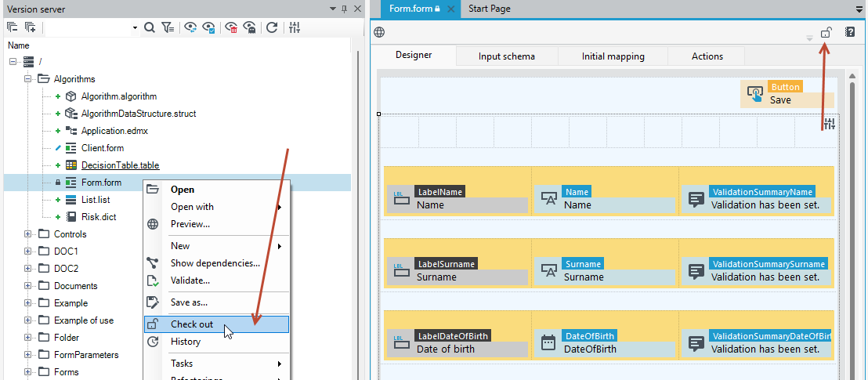
Task: Select DecisionTable.table file
Action: point(120,165)
